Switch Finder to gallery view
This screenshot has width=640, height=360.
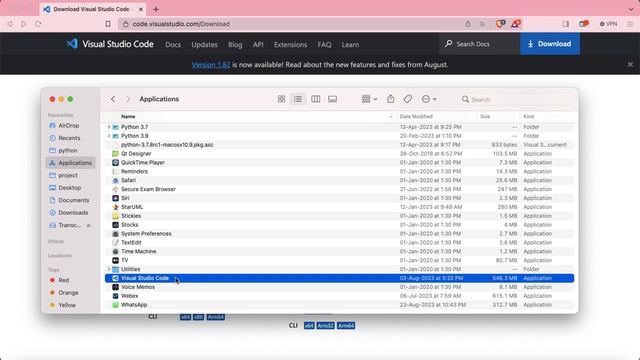coord(333,99)
